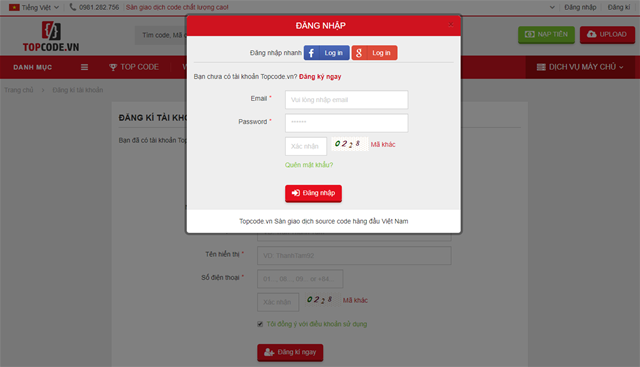This screenshot has width=640, height=367.
Task: Open Đăng nhập link in top bar
Action: coord(580,7)
